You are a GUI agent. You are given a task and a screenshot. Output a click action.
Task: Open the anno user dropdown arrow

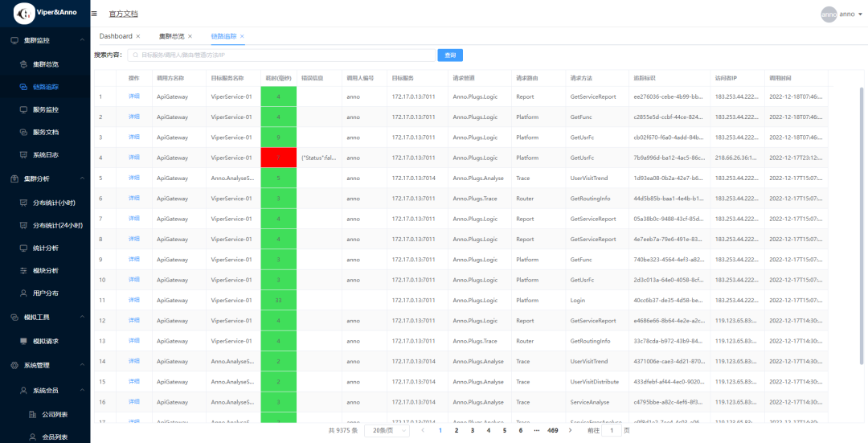tap(860, 14)
